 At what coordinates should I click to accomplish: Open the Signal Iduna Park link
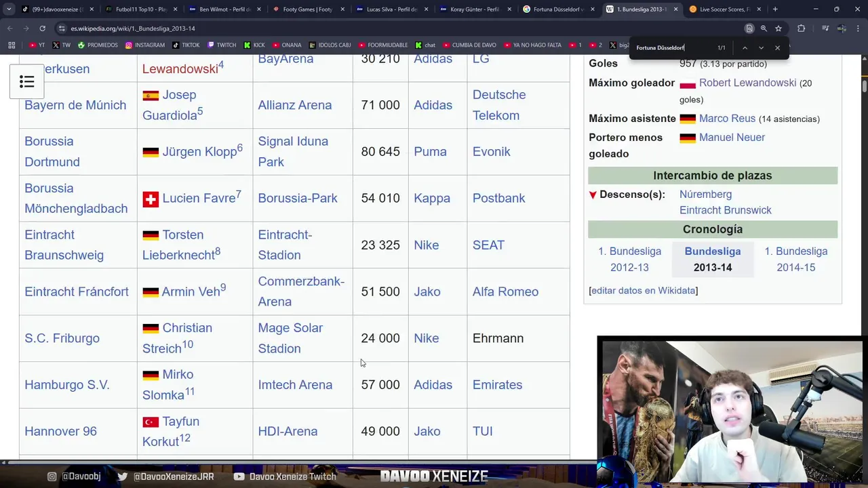293,152
